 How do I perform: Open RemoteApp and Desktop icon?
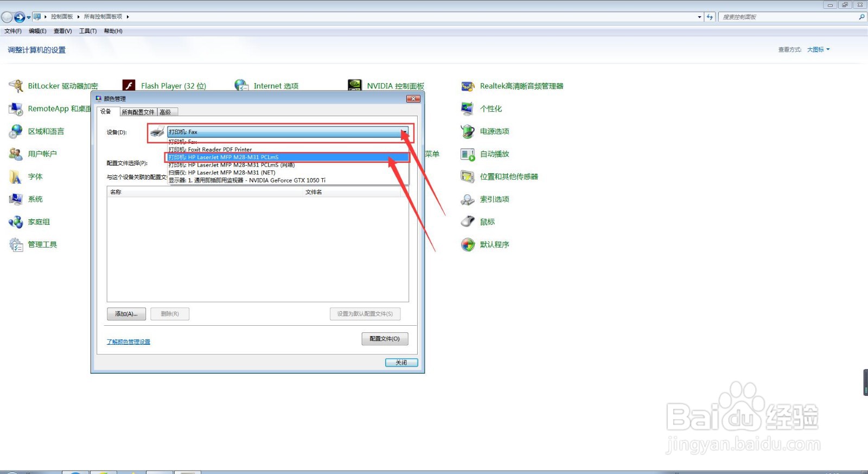pyautogui.click(x=16, y=109)
